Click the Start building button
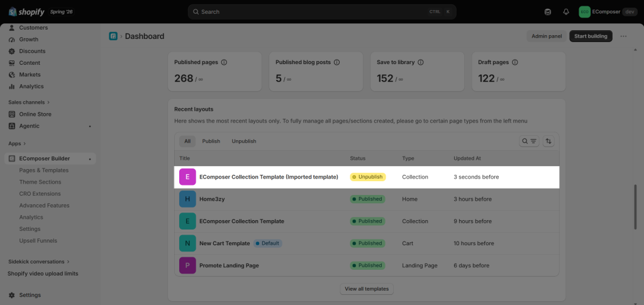 pyautogui.click(x=591, y=36)
